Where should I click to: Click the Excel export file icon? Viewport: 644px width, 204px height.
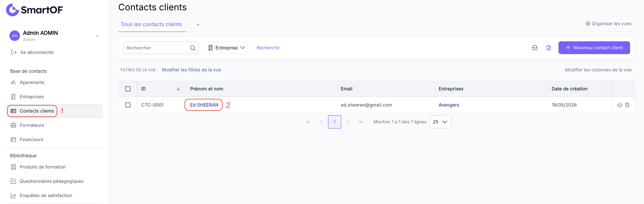tap(549, 48)
